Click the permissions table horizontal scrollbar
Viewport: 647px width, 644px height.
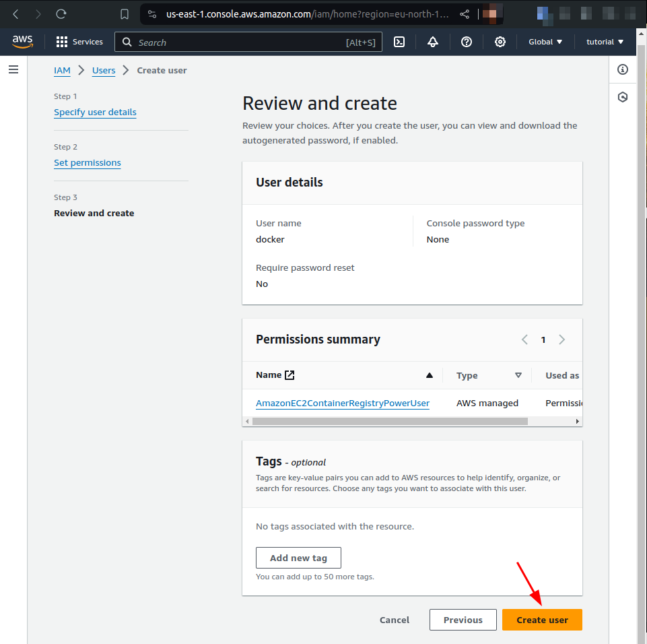390,422
